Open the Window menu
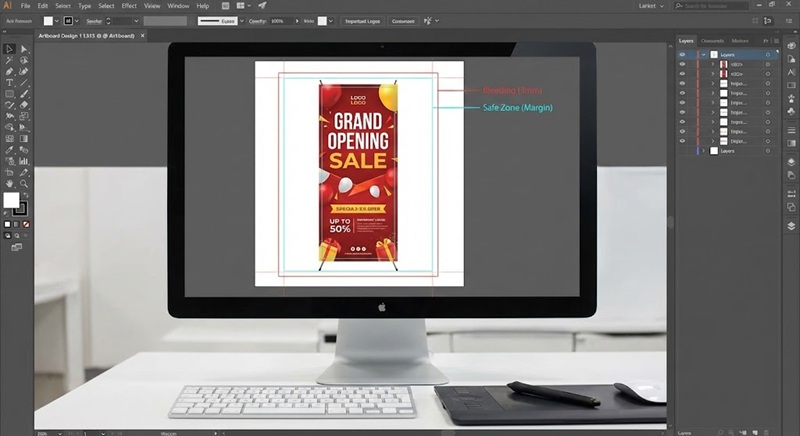This screenshot has width=800, height=436. [178, 6]
